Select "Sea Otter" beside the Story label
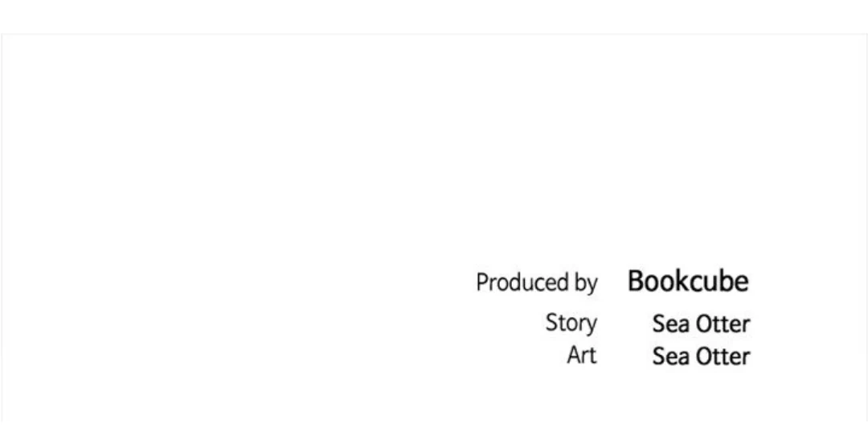This screenshot has height=448, width=868. point(701,324)
